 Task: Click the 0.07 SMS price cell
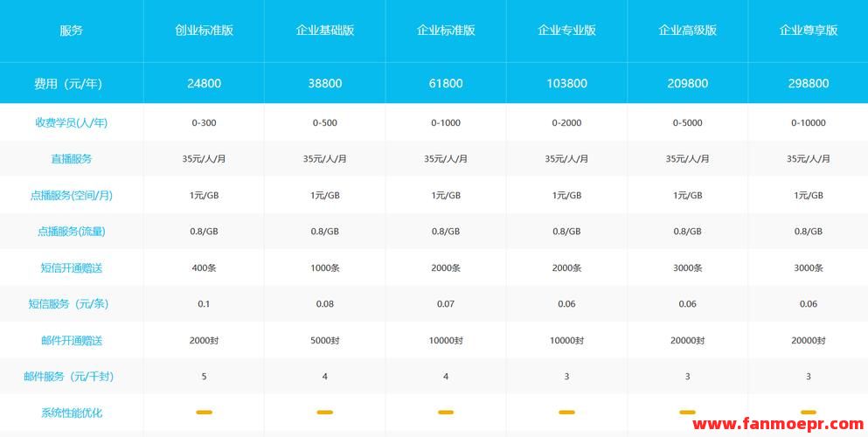(446, 303)
